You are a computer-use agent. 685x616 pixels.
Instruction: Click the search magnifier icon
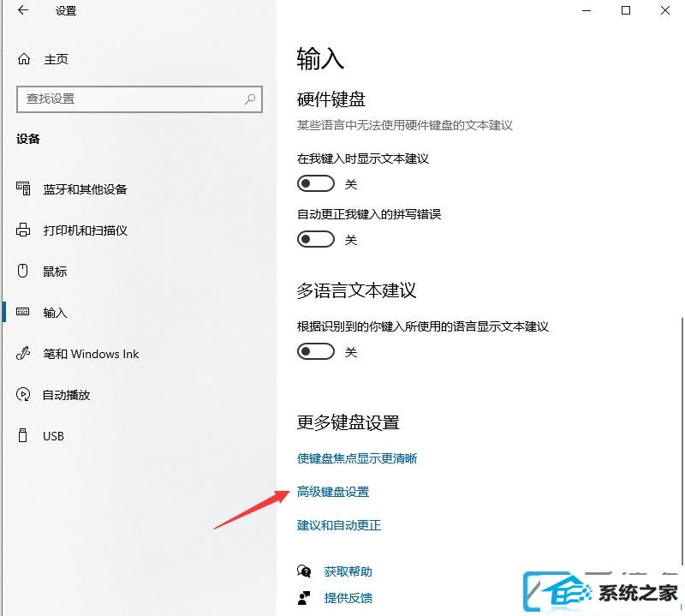(250, 99)
